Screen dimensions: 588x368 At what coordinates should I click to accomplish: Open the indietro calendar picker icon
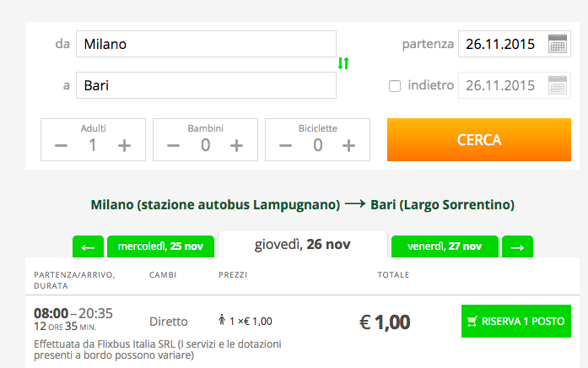pyautogui.click(x=558, y=85)
